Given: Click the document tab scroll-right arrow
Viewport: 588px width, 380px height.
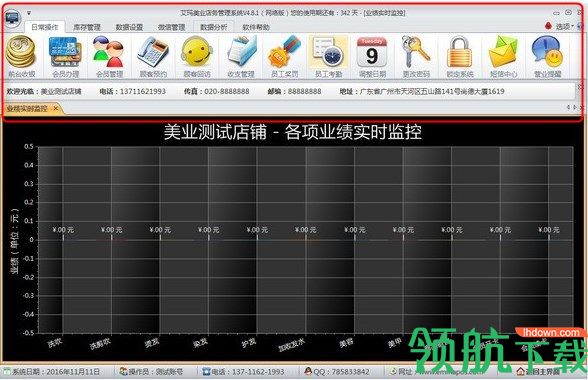Looking at the screenshot, I should click(574, 108).
